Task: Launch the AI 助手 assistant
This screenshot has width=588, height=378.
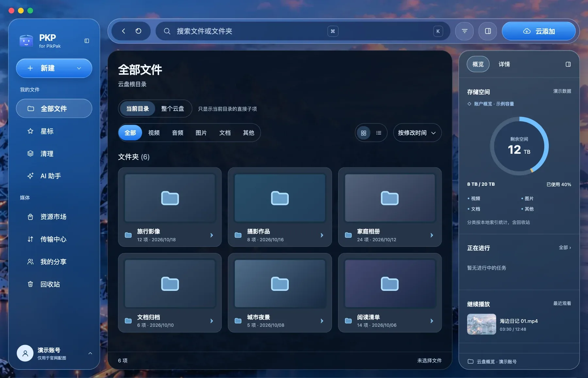Action: 54,176
